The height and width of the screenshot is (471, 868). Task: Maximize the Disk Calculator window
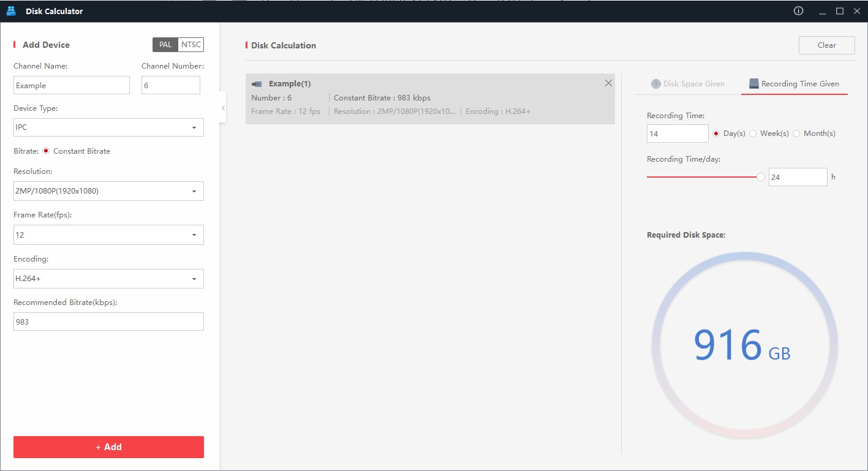coord(840,11)
